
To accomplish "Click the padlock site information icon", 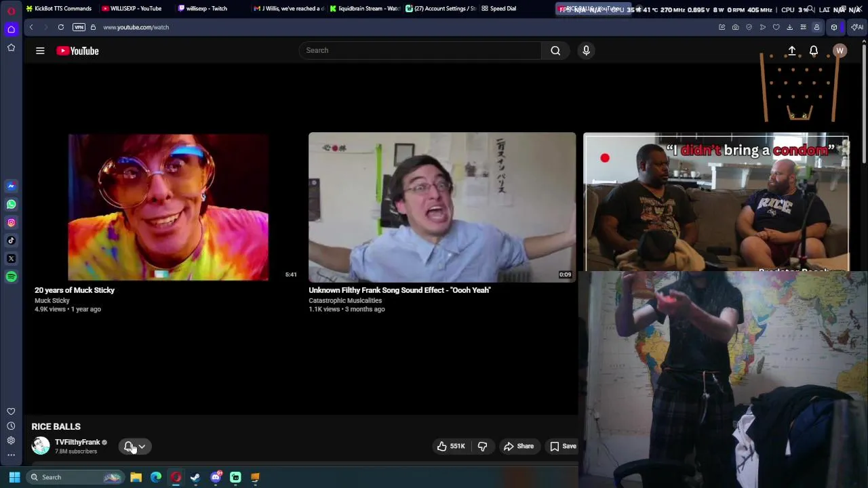I will point(94,27).
